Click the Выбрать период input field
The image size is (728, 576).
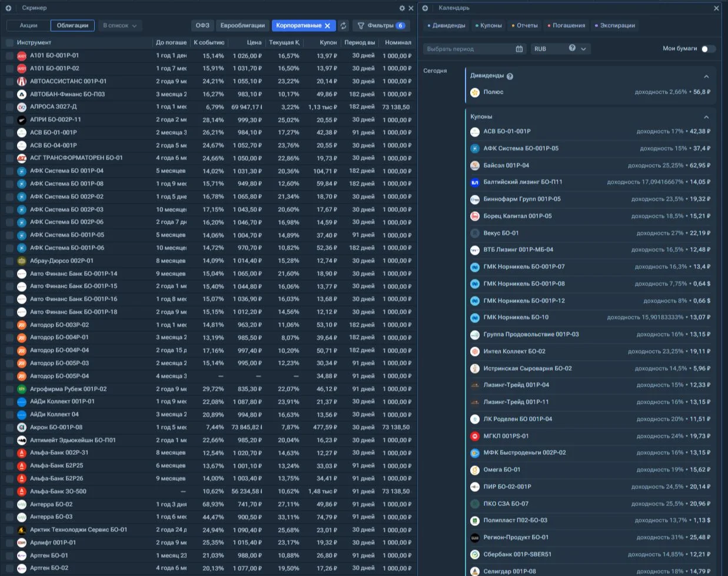click(x=474, y=49)
